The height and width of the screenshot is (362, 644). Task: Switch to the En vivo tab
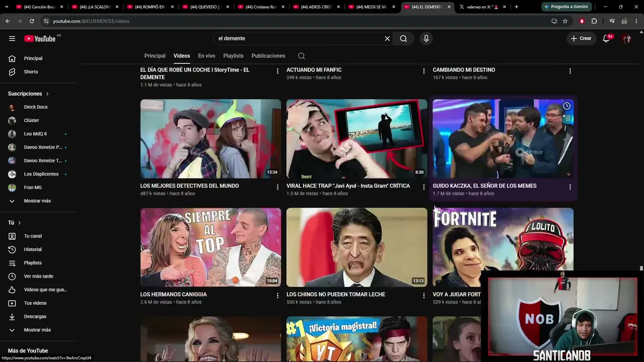point(206,56)
